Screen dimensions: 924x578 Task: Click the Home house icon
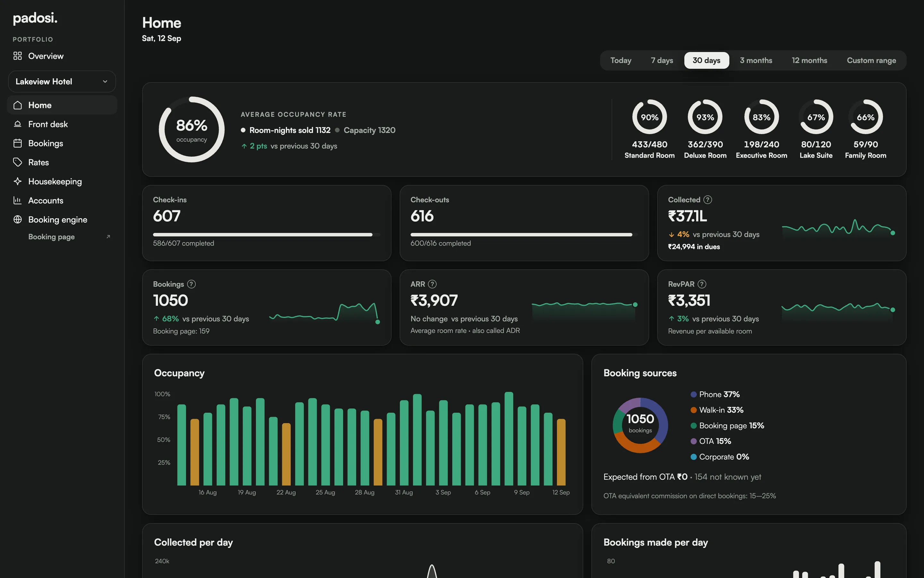tap(18, 105)
